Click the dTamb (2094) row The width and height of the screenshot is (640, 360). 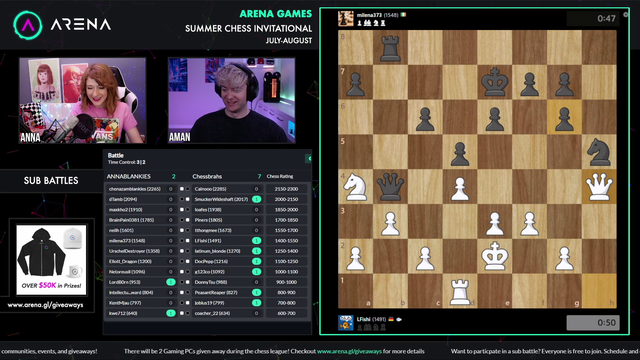point(141,199)
